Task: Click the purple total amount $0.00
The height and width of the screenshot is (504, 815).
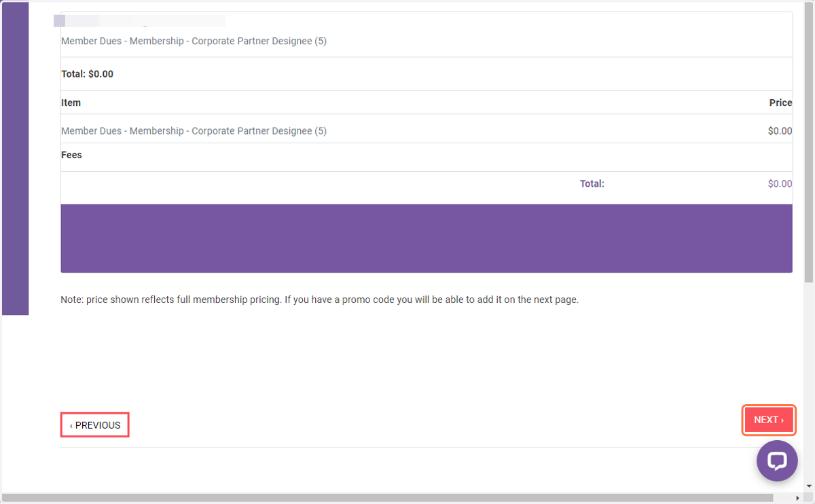Action: (x=780, y=183)
